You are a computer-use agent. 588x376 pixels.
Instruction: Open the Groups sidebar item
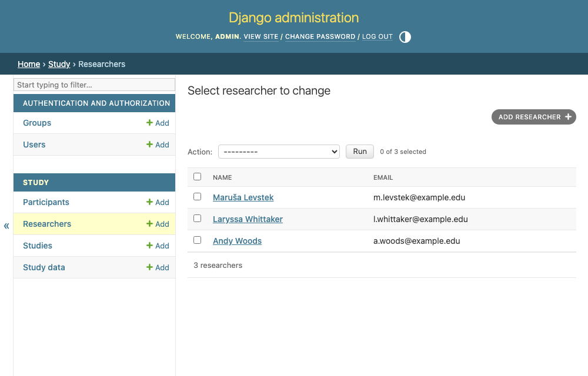[37, 123]
